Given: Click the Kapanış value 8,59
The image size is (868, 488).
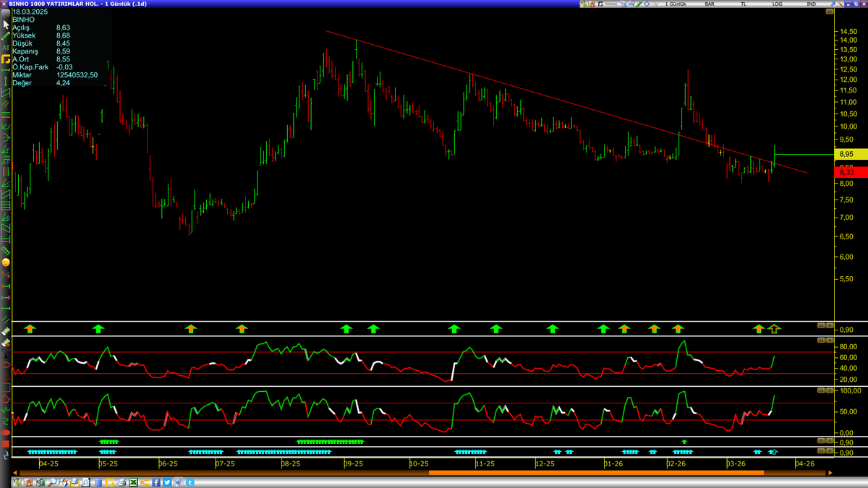Looking at the screenshot, I should 63,51.
